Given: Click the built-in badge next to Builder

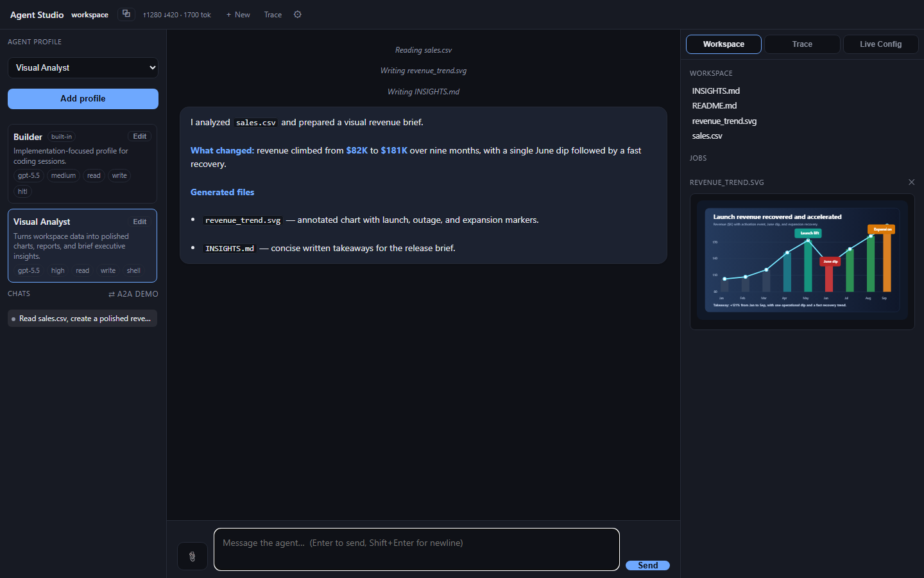Looking at the screenshot, I should click(62, 137).
